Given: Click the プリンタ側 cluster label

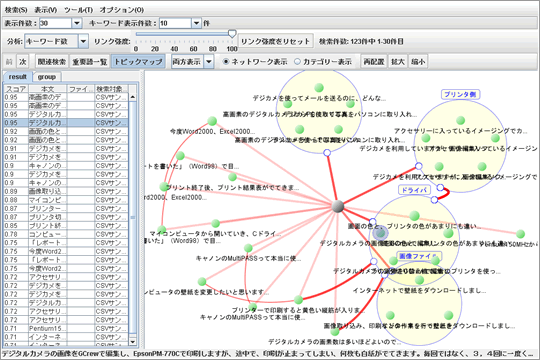Looking at the screenshot, I should 460,94.
